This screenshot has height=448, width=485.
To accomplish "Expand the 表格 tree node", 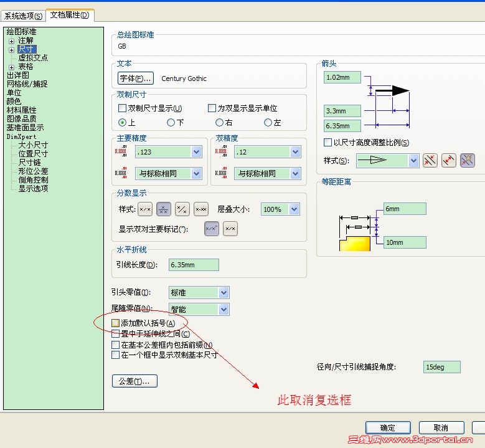I will coord(11,67).
